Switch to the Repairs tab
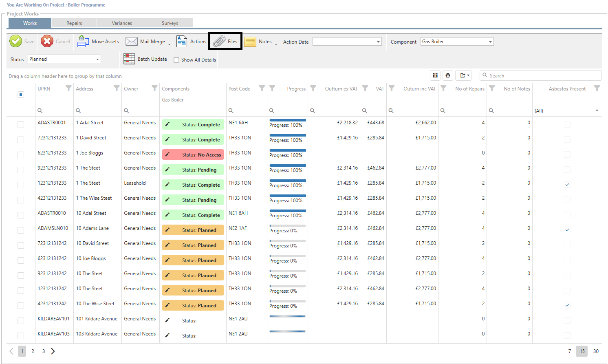This screenshot has height=364, width=608. pyautogui.click(x=74, y=23)
